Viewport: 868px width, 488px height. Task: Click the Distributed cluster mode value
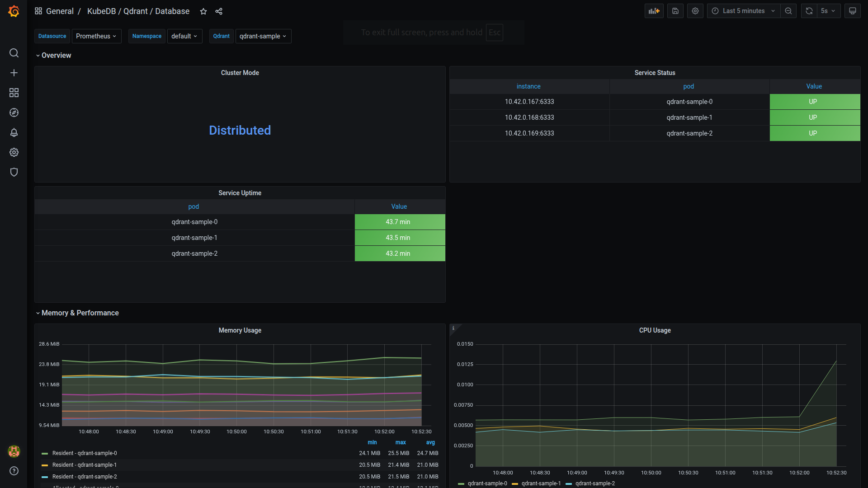(240, 130)
